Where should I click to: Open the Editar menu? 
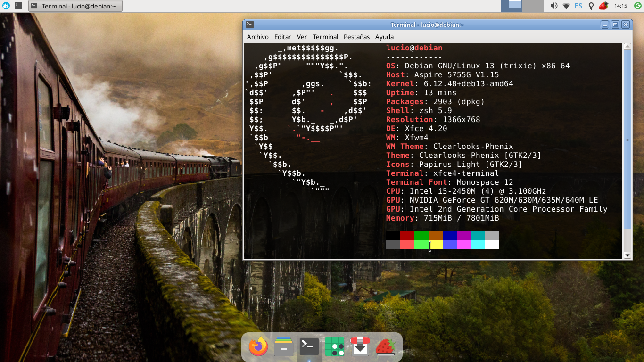pos(283,37)
